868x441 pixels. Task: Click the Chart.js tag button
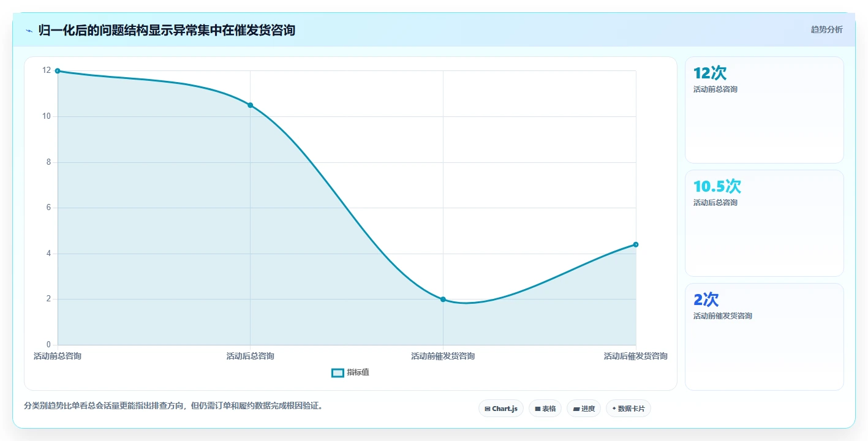coord(500,409)
